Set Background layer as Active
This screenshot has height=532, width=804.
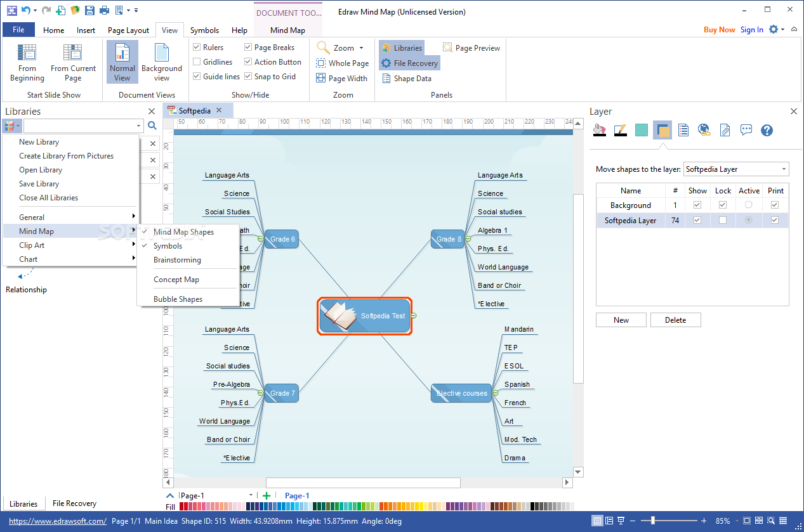coord(749,205)
